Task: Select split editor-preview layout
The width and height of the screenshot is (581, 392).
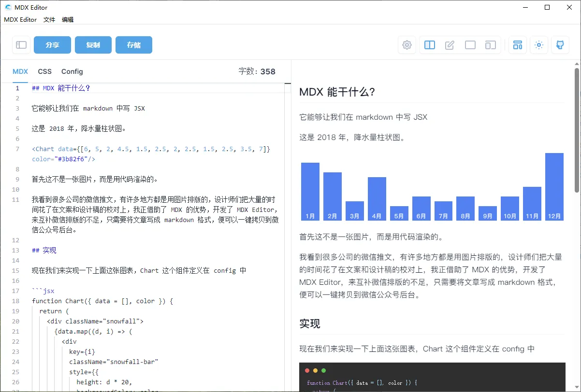Action: (x=430, y=45)
